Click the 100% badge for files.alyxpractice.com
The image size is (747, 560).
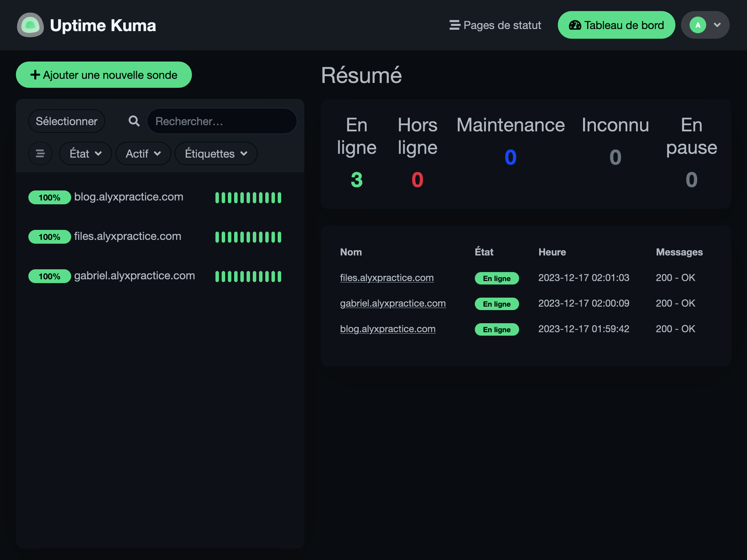tap(49, 237)
